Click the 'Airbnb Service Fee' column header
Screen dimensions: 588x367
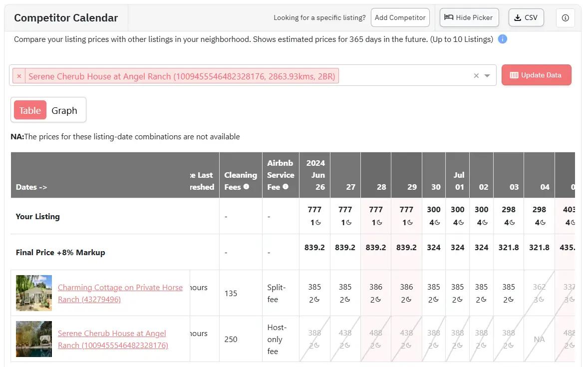[281, 175]
